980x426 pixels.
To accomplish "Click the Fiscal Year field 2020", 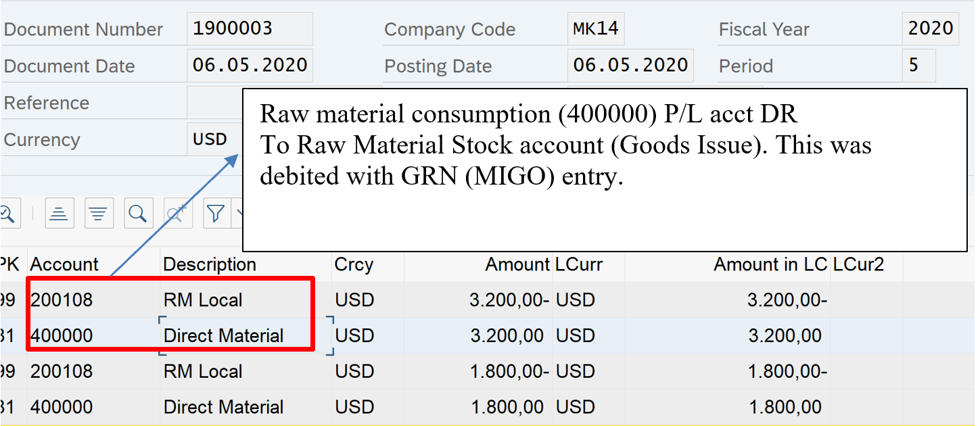I will (x=930, y=29).
